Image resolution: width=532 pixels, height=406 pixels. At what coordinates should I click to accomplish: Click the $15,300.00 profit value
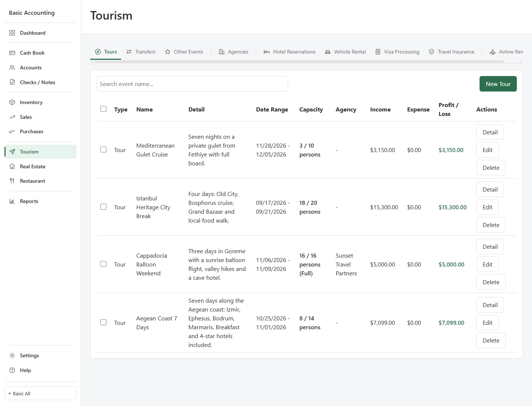pyautogui.click(x=453, y=207)
